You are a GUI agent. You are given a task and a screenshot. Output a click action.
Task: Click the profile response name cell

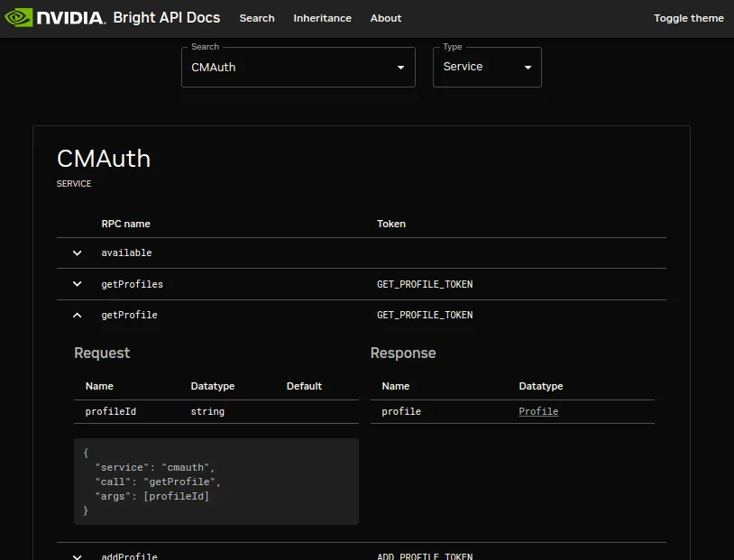pos(401,411)
